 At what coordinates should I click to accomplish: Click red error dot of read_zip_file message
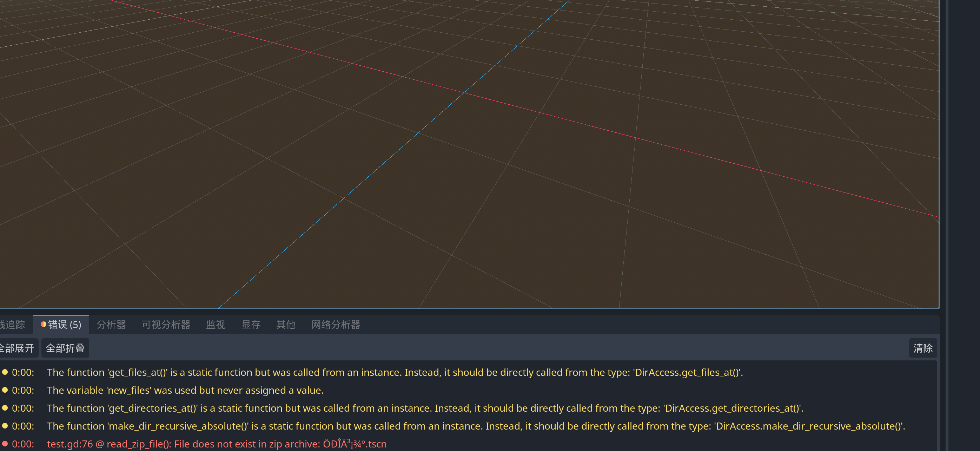coord(5,443)
